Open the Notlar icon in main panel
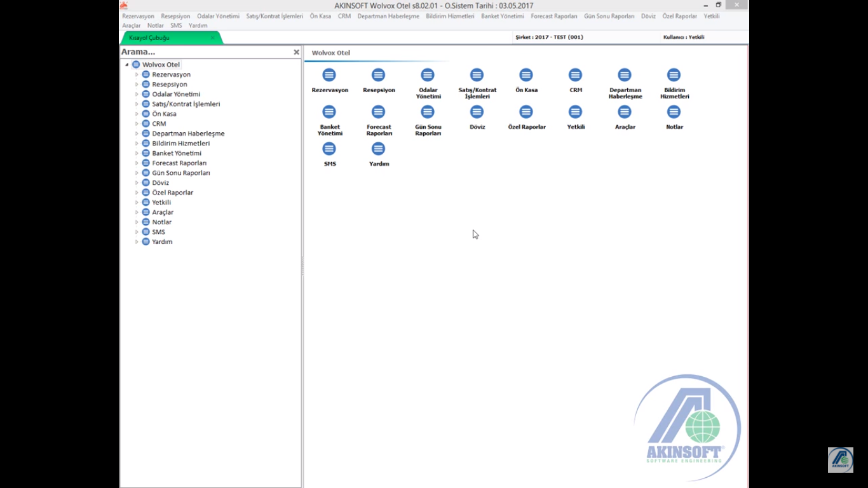The height and width of the screenshot is (488, 868). (674, 112)
